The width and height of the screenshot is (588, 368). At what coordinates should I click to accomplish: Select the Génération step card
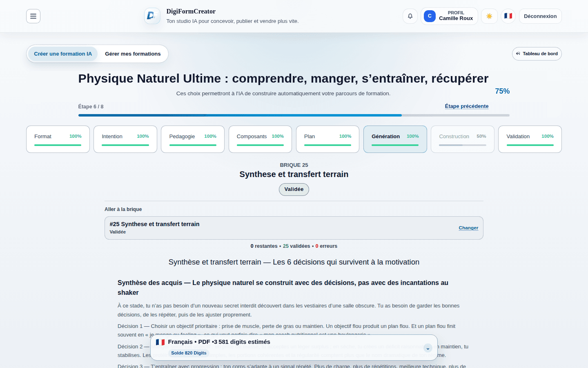coord(395,139)
